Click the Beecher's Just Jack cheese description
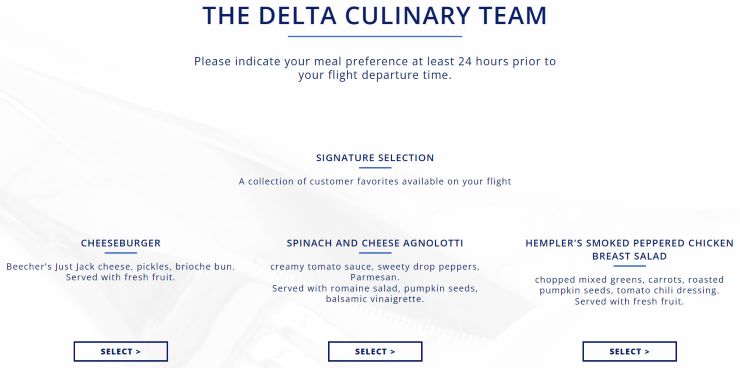This screenshot has height=368, width=740. [120, 272]
